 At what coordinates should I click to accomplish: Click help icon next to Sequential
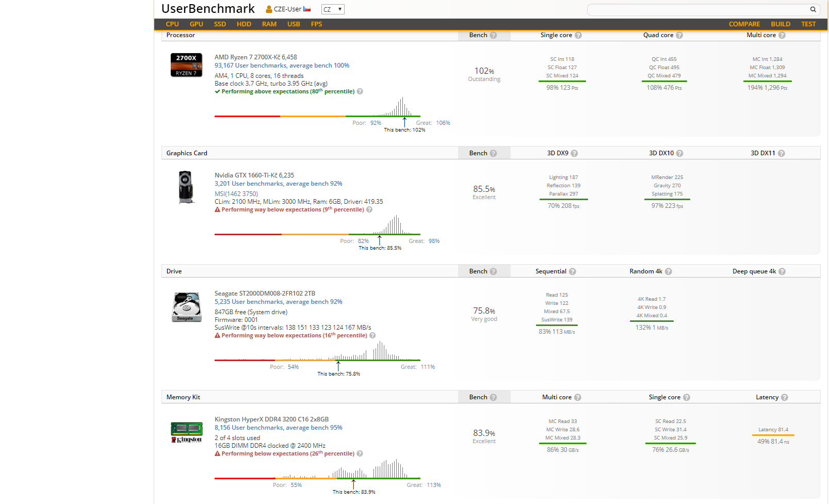click(573, 272)
